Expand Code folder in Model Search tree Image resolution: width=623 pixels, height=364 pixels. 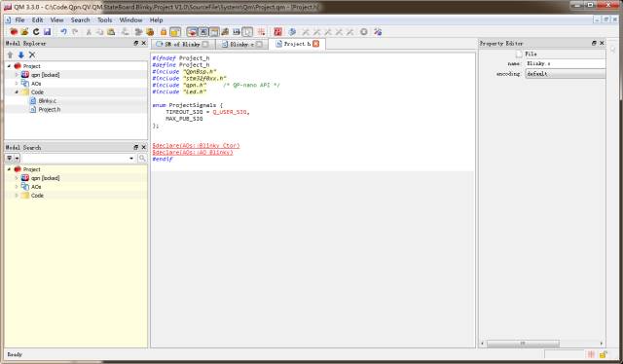point(17,196)
